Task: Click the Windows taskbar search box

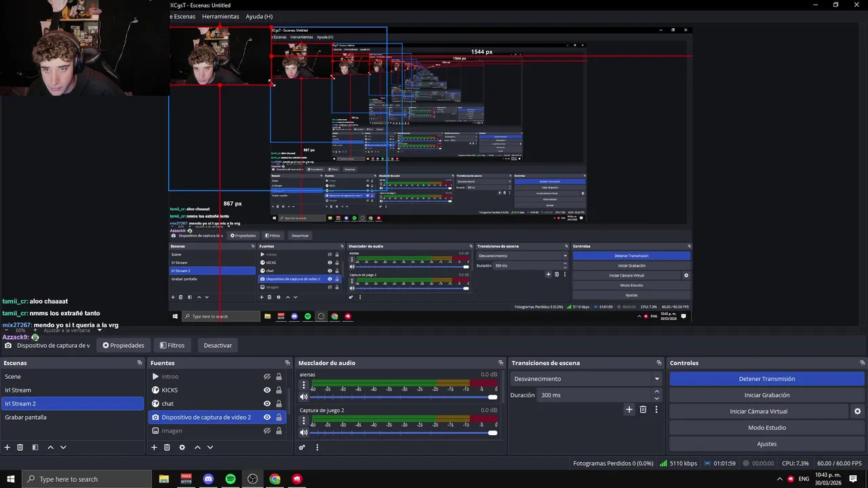Action: pyautogui.click(x=87, y=479)
